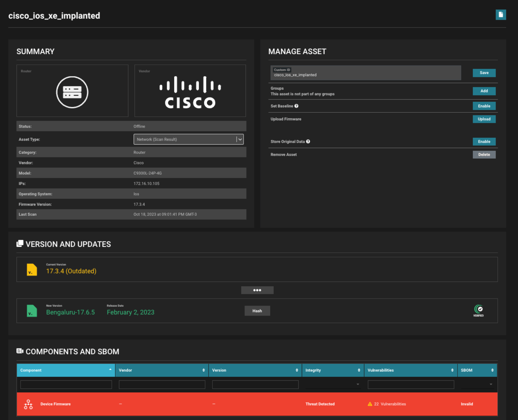
Task: Click the yellow outdated version file icon
Action: point(32,269)
